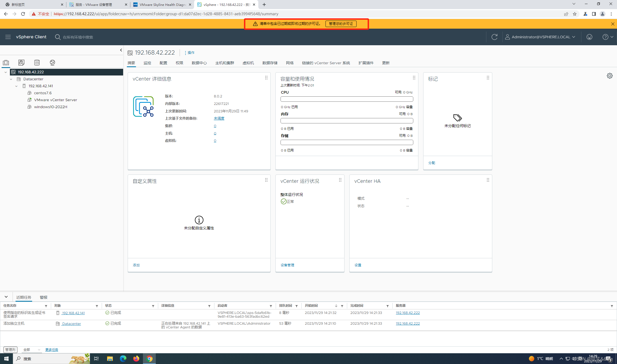Screen dimensions: 617x364
Task: Collapse the left navigation panel
Action: pyautogui.click(x=121, y=50)
